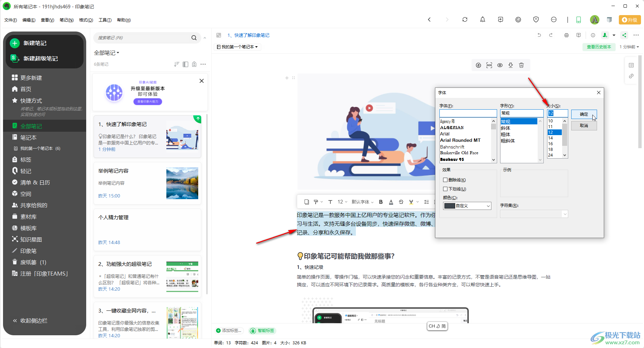Screen dimensions: 644x348
Task: Click the print icon in note header
Action: [x=567, y=35]
